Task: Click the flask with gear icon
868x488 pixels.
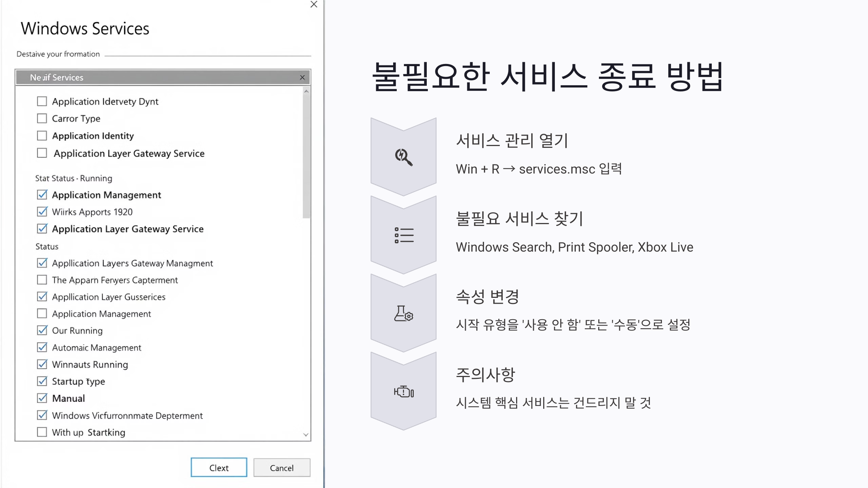Action: coord(404,314)
